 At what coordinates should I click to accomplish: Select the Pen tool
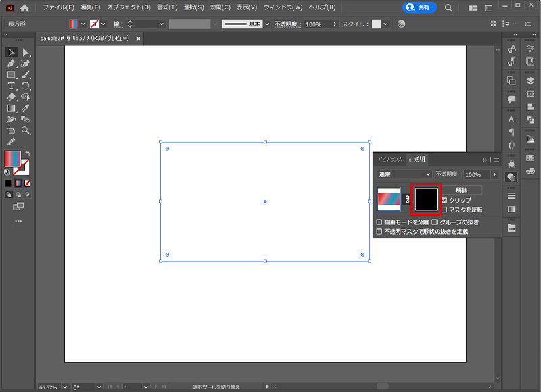click(11, 64)
